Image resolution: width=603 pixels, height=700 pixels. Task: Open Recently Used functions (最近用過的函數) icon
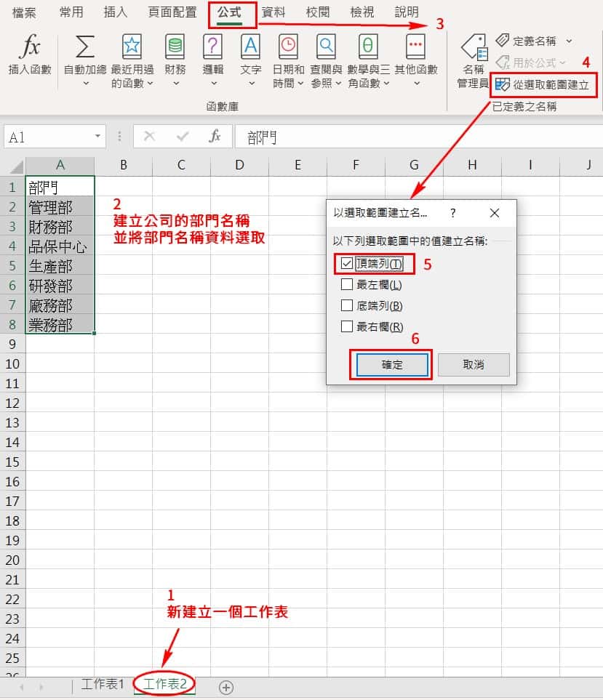coord(132,48)
